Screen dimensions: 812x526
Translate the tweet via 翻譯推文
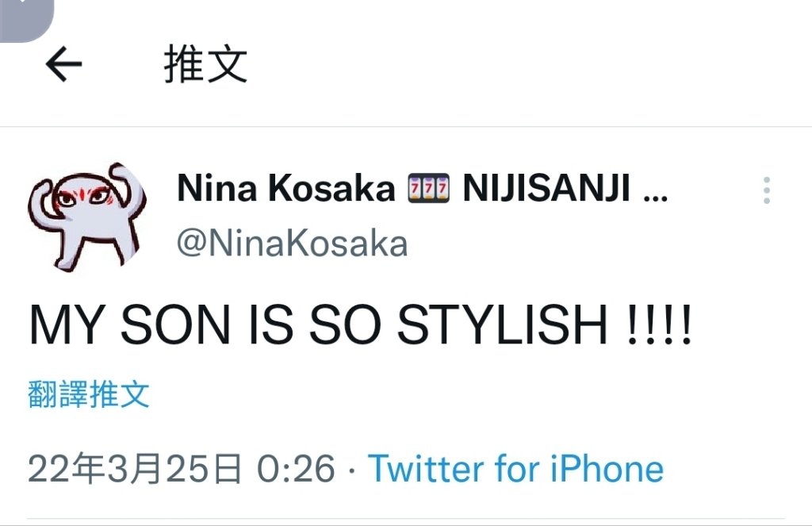(x=89, y=394)
